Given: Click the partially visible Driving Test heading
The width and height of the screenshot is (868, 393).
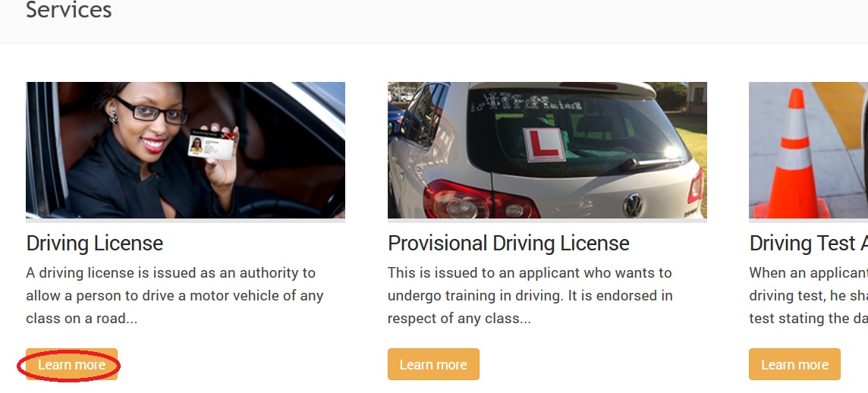Looking at the screenshot, I should (x=808, y=243).
